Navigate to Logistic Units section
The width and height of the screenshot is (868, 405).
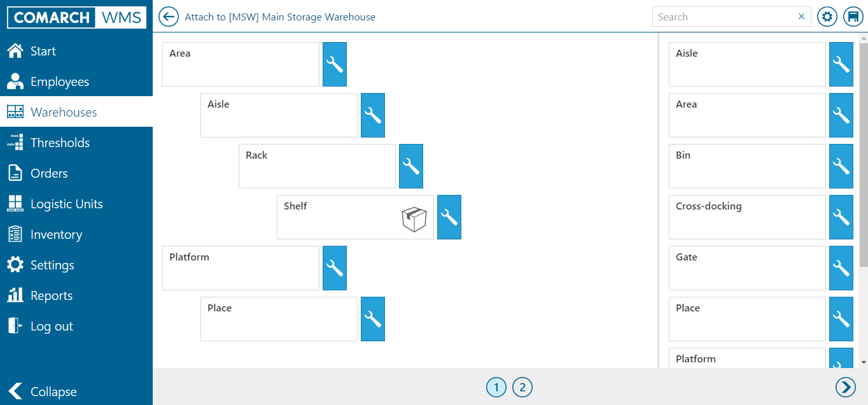click(66, 204)
